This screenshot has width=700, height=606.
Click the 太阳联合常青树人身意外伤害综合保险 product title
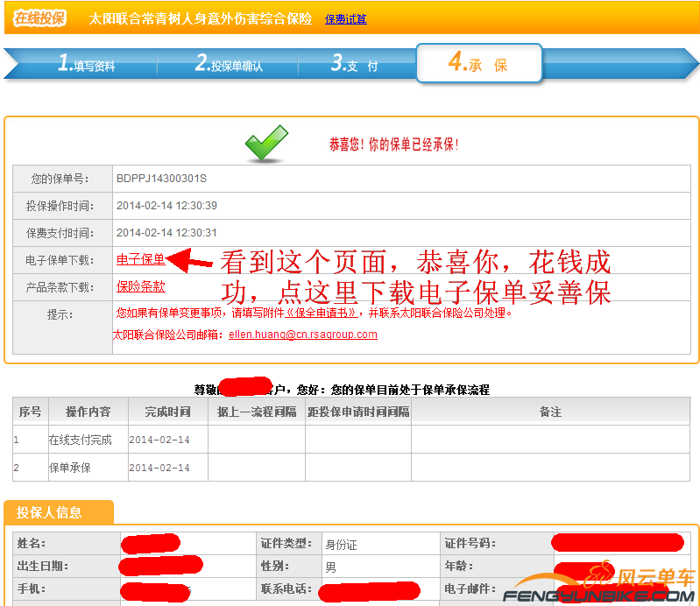[201, 18]
